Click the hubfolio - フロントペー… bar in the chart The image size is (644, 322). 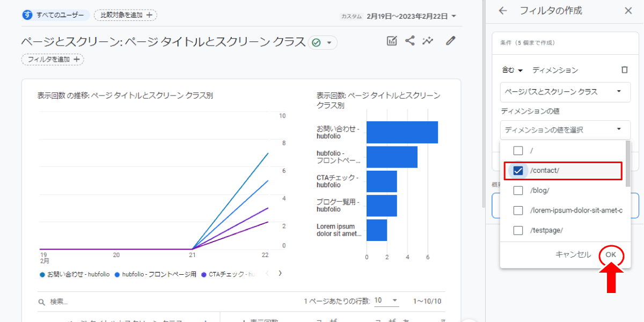coord(392,157)
